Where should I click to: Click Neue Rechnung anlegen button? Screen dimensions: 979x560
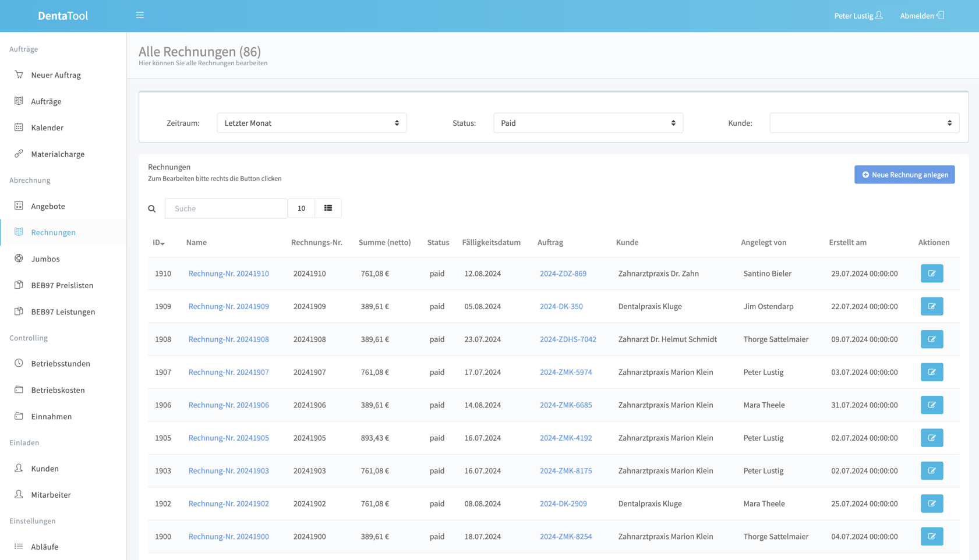[x=904, y=175]
